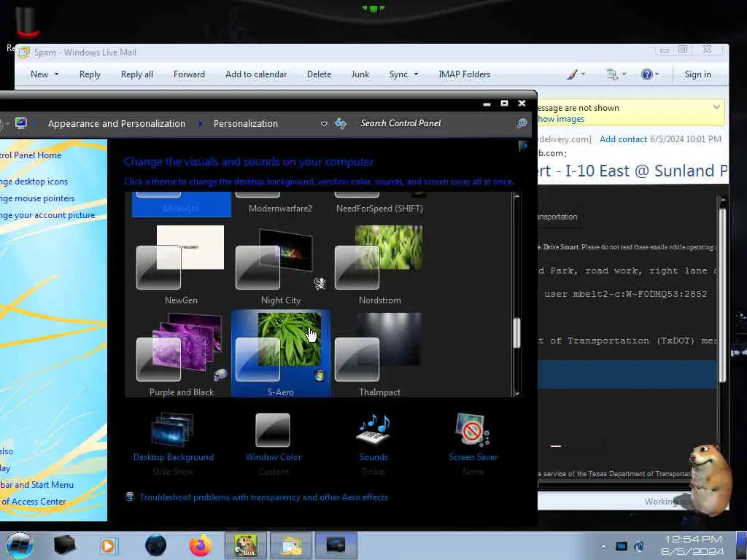Open the Screen Saver icon
Image resolution: width=747 pixels, height=560 pixels.
pos(473,429)
